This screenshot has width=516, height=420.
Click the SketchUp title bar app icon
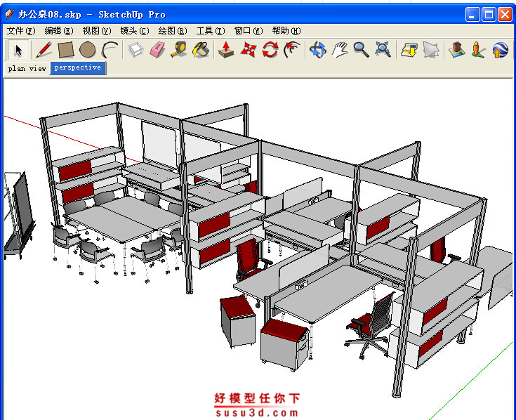(10, 14)
